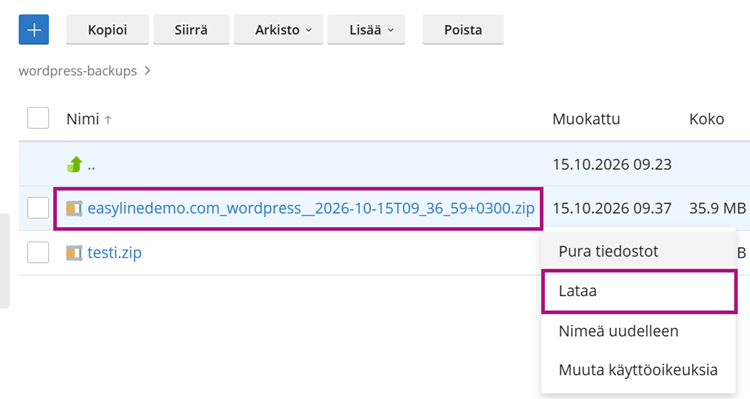
Task: Click the green up-arrow parent folder icon
Action: pyautogui.click(x=74, y=165)
